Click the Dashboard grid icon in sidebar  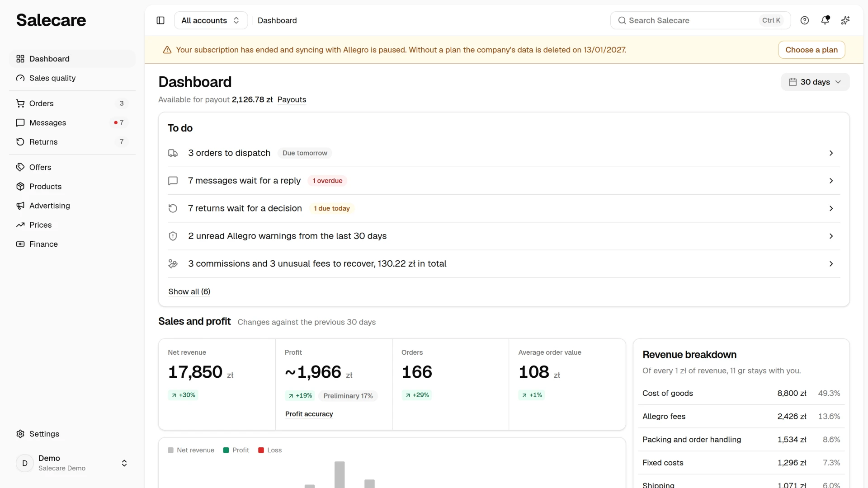[x=20, y=59]
